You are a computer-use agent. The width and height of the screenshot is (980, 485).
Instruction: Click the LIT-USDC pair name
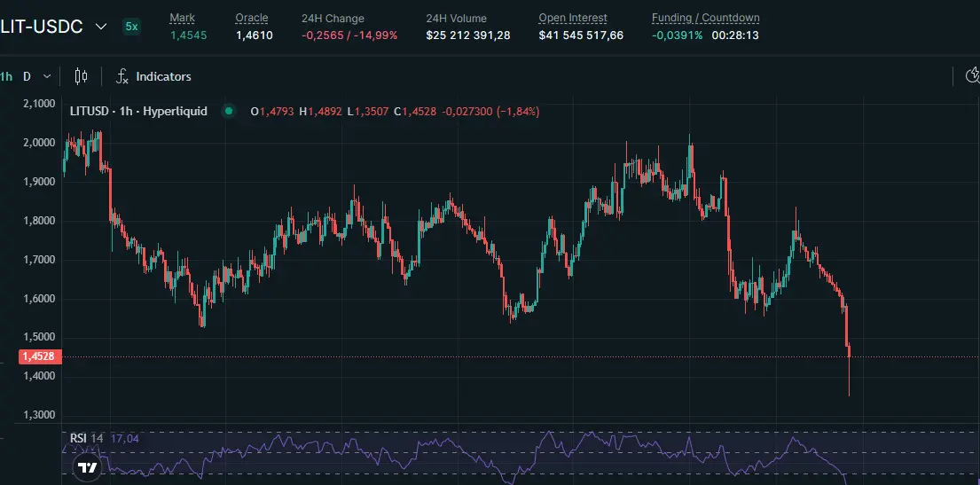[x=42, y=27]
